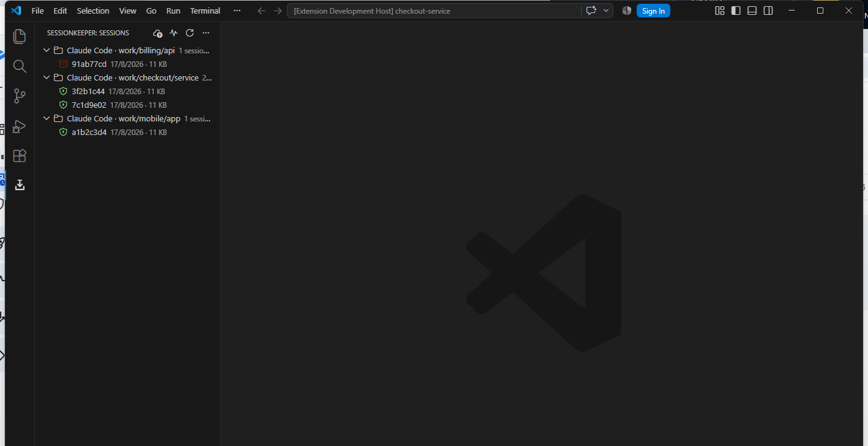Screen dimensions: 868x446
Task: Open the Sessions panel more actions menu
Action: pos(206,33)
